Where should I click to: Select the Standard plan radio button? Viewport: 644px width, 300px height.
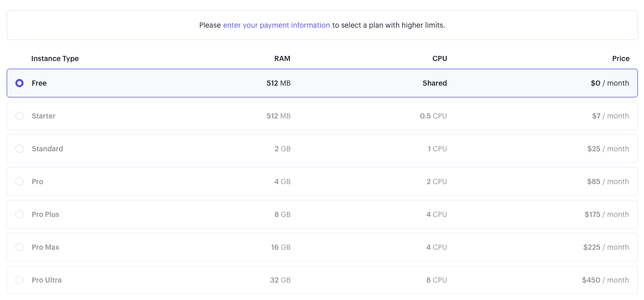[19, 149]
